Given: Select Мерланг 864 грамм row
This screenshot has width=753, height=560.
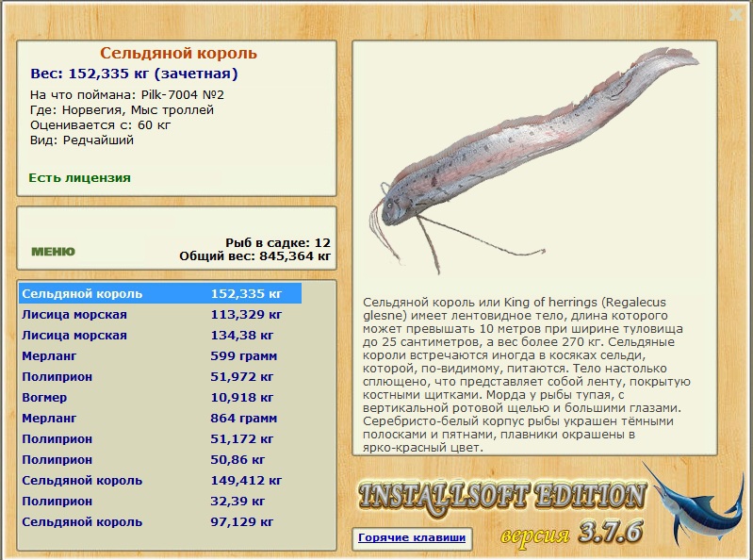Looking at the screenshot, I should 160,418.
